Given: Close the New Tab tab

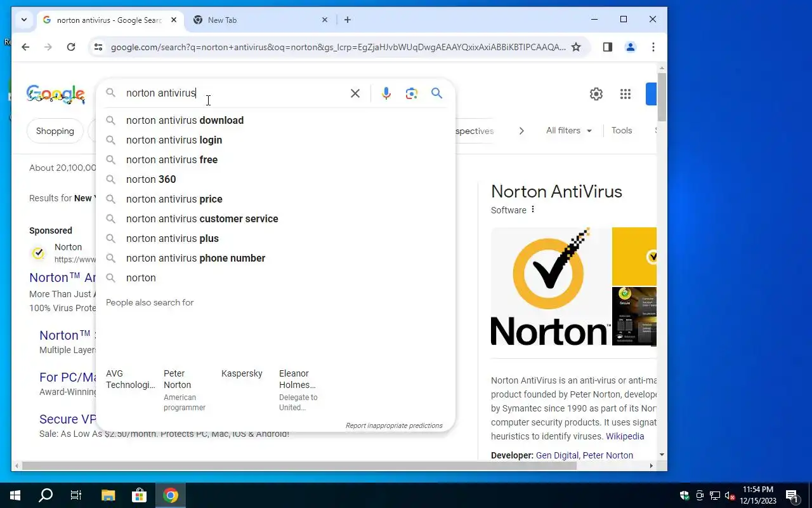Looking at the screenshot, I should click(325, 20).
